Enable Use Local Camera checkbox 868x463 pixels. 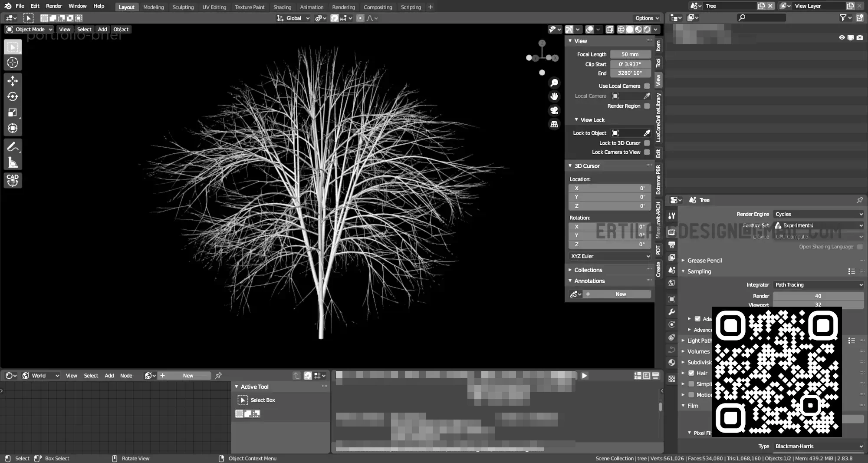(x=647, y=86)
